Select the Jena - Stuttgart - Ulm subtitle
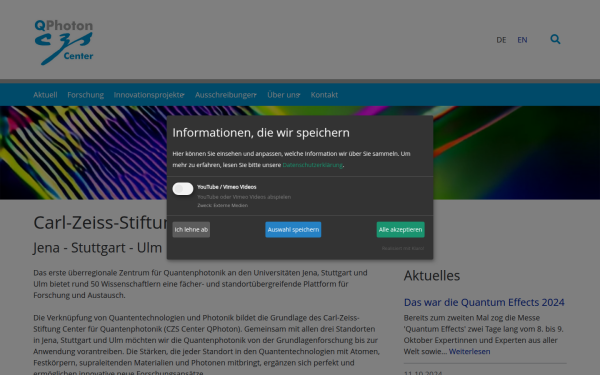This screenshot has height=375, width=600. click(x=98, y=248)
